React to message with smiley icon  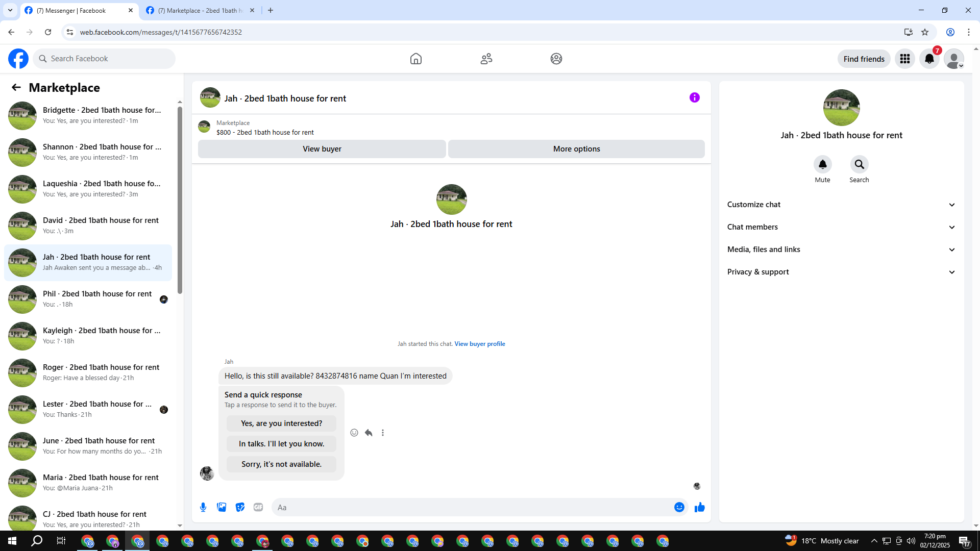click(x=354, y=433)
